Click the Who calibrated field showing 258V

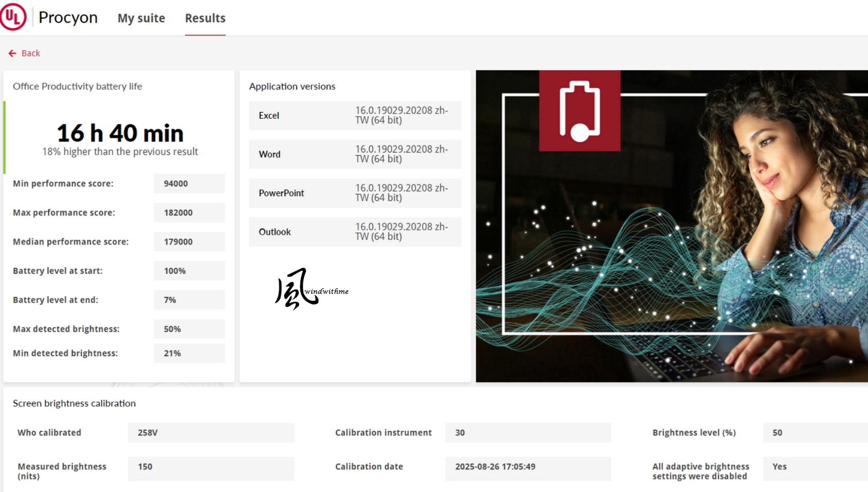pos(211,433)
